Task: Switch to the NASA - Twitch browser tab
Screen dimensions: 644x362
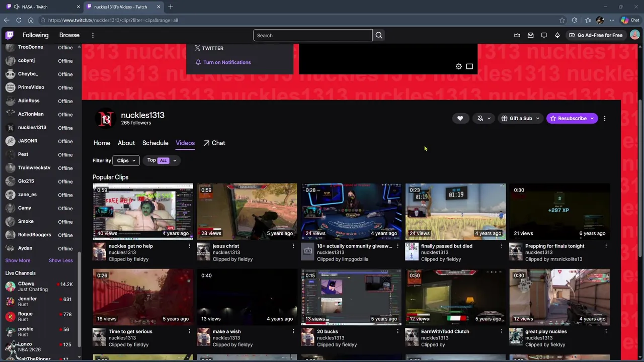Action: (43, 7)
